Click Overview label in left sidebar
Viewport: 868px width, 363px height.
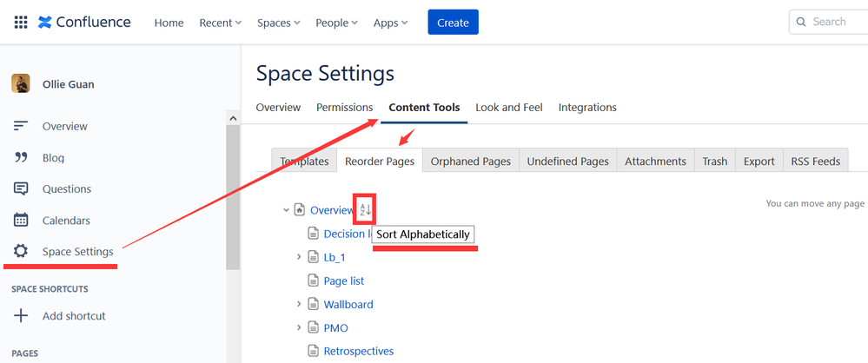pos(65,126)
